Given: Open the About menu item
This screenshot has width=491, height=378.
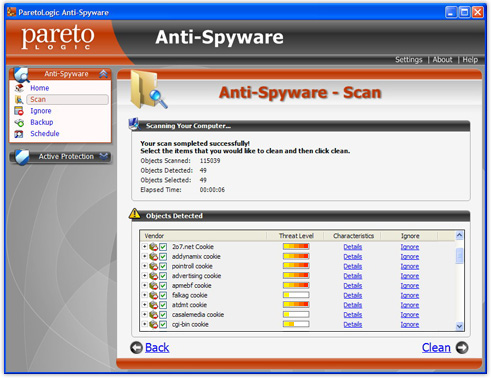Looking at the screenshot, I should pos(442,60).
